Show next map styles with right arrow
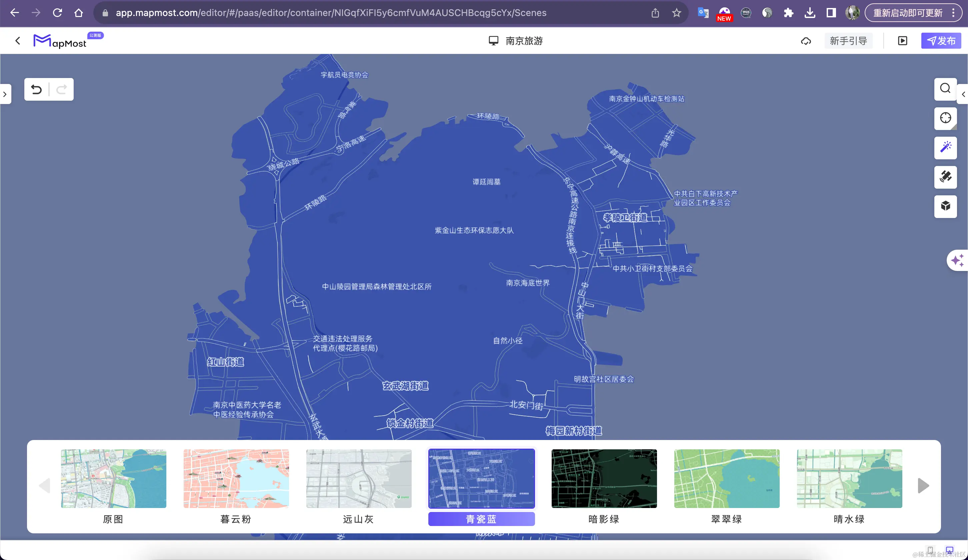This screenshot has width=968, height=560. point(923,485)
